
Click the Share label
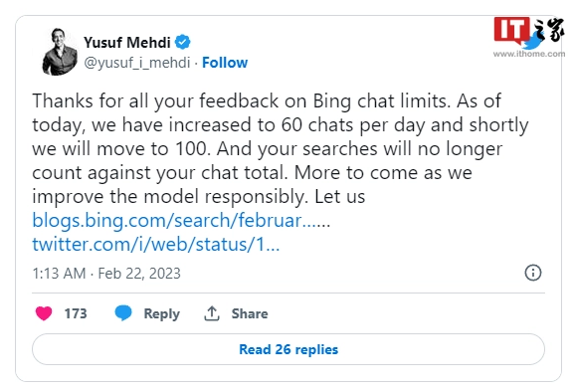(x=250, y=313)
